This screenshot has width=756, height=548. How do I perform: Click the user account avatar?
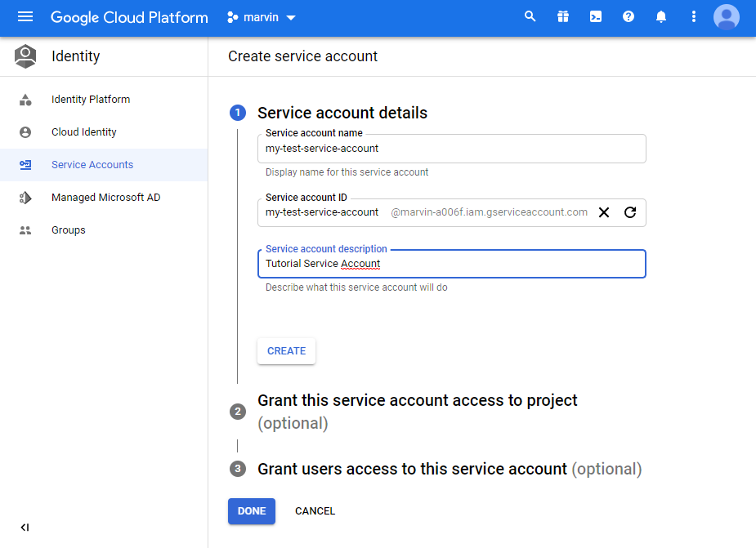(726, 17)
